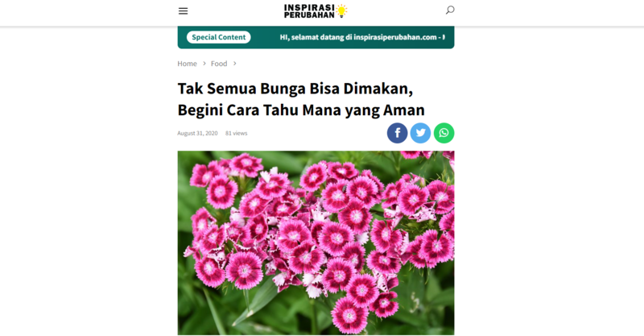This screenshot has width=644, height=336.
Task: Click the chevron after Home breadcrumb
Action: [x=204, y=64]
